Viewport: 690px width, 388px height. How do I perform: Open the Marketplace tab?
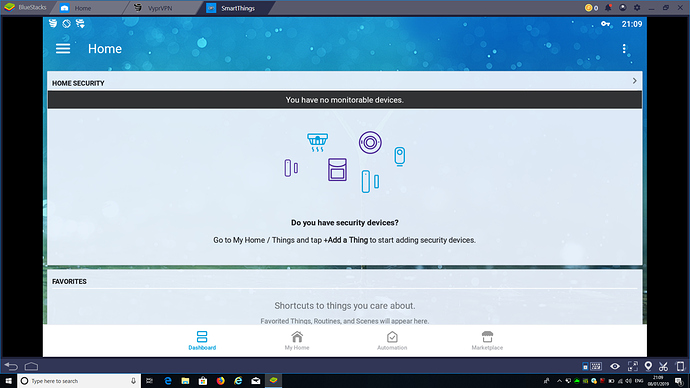tap(487, 340)
